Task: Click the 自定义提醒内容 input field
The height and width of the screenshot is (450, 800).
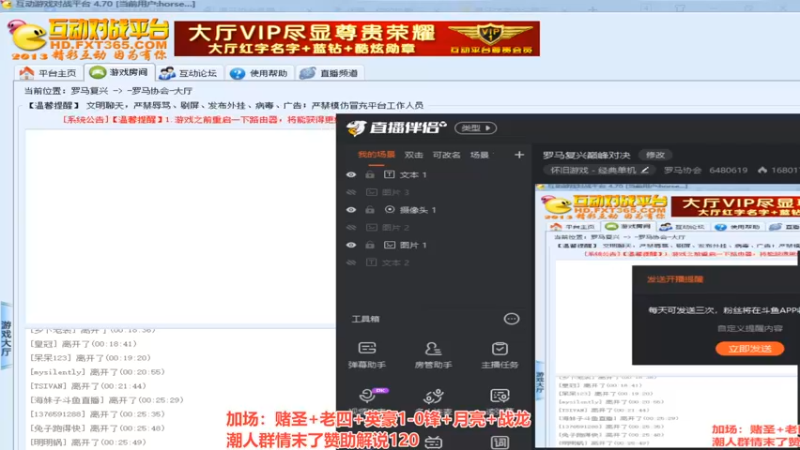Action: pyautogui.click(x=749, y=329)
